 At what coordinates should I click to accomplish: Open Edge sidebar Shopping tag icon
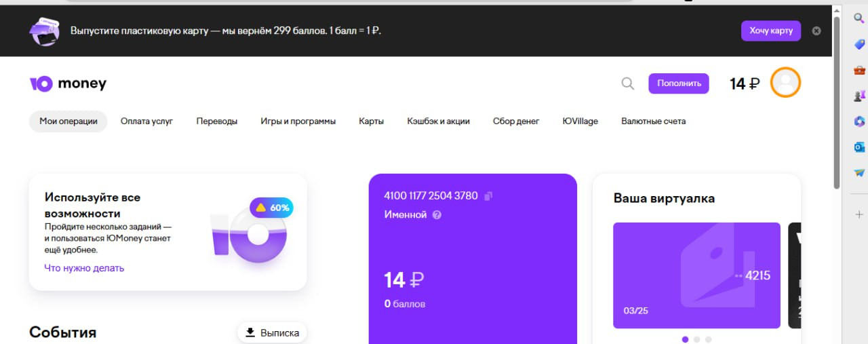click(859, 44)
